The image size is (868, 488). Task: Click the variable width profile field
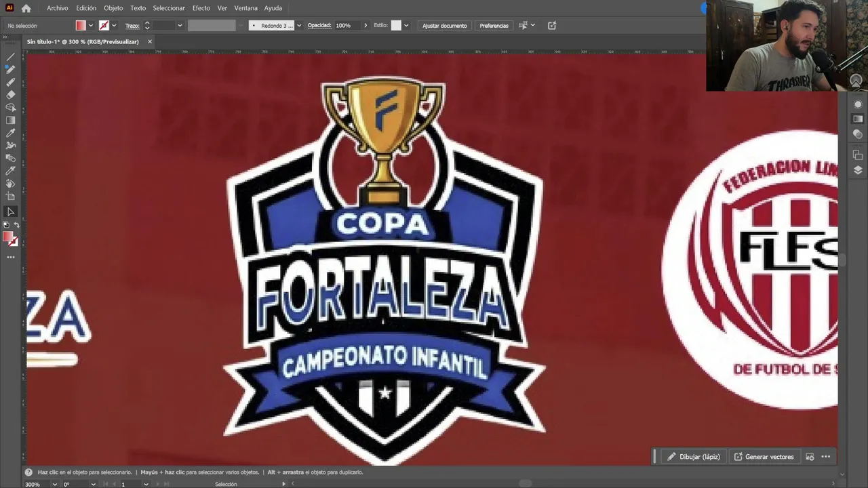click(x=212, y=26)
